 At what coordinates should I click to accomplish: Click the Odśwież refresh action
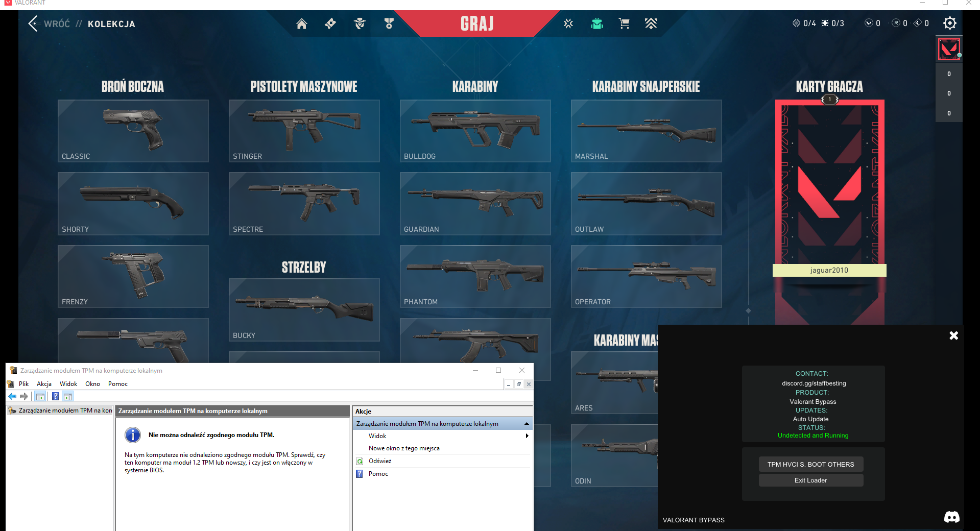pos(380,461)
